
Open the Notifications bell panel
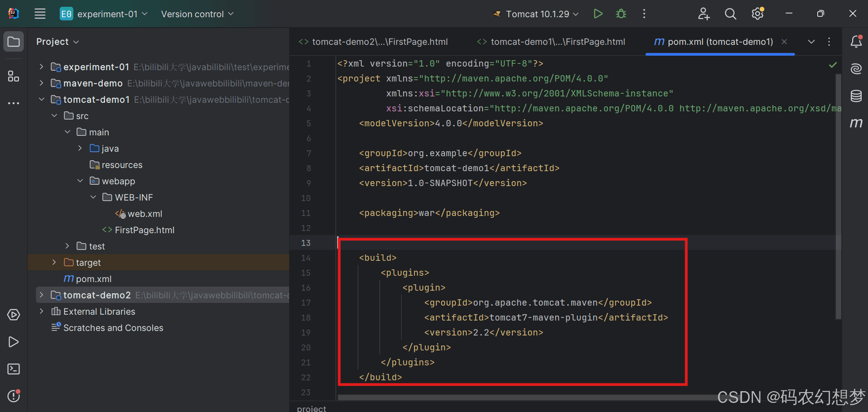click(856, 42)
